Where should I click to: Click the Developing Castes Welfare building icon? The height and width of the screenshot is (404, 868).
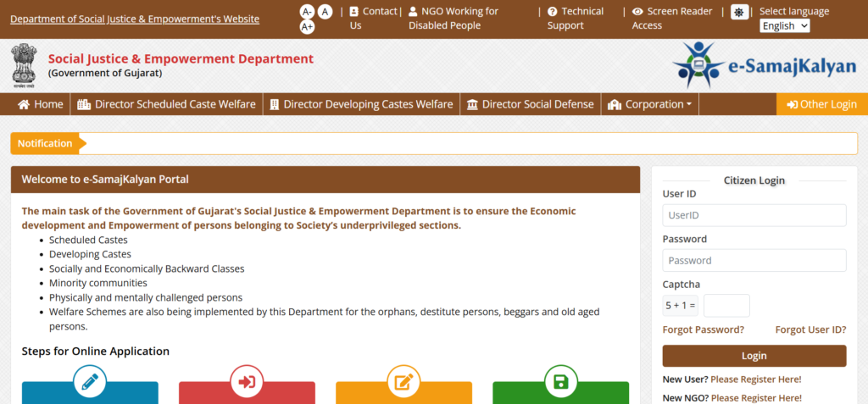pyautogui.click(x=274, y=104)
